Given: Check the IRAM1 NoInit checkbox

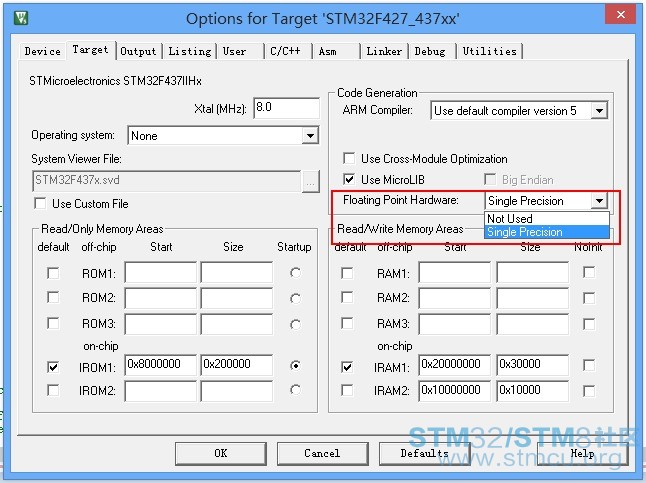Looking at the screenshot, I should click(589, 365).
